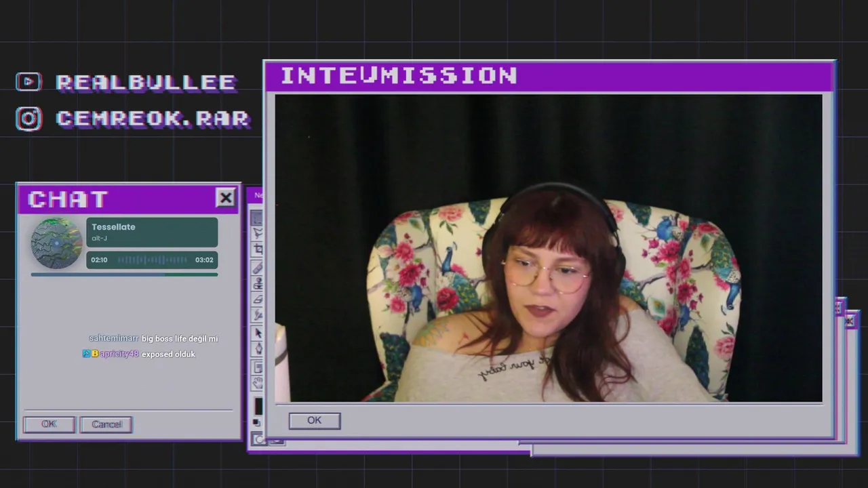The width and height of the screenshot is (868, 488).
Task: Click the webcam video inside the INTERMISSION window
Action: pyautogui.click(x=549, y=248)
